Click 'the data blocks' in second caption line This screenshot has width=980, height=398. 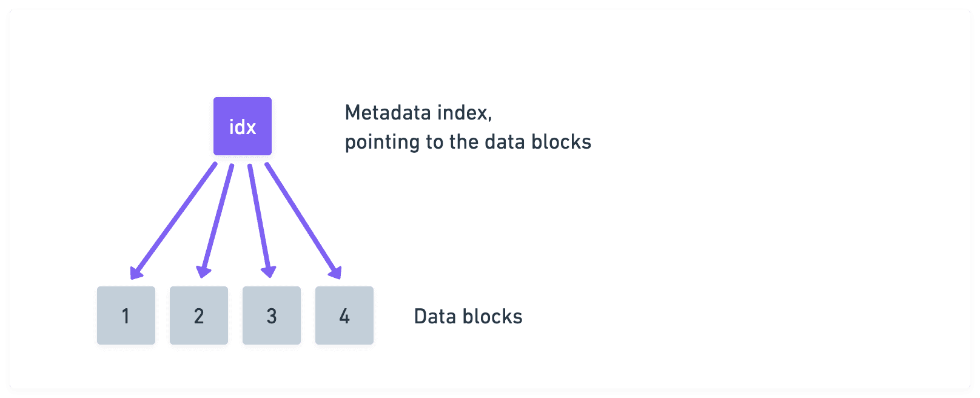point(520,142)
